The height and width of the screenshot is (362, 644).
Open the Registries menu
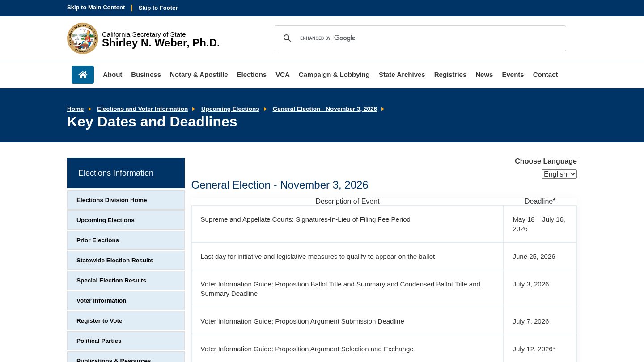pos(450,75)
